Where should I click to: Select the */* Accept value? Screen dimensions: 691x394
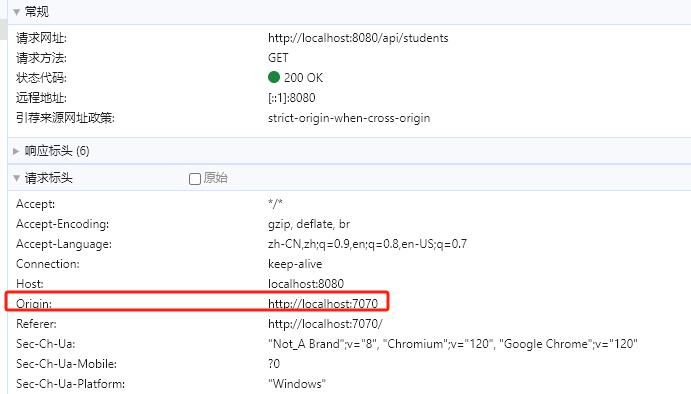(x=275, y=204)
